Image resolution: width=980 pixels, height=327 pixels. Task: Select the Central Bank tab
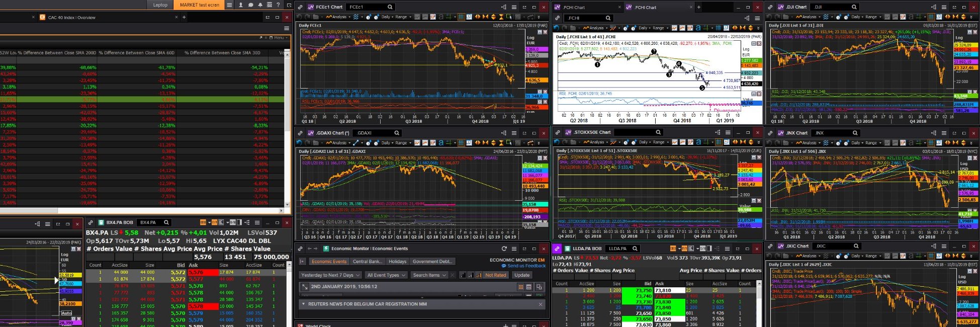368,262
